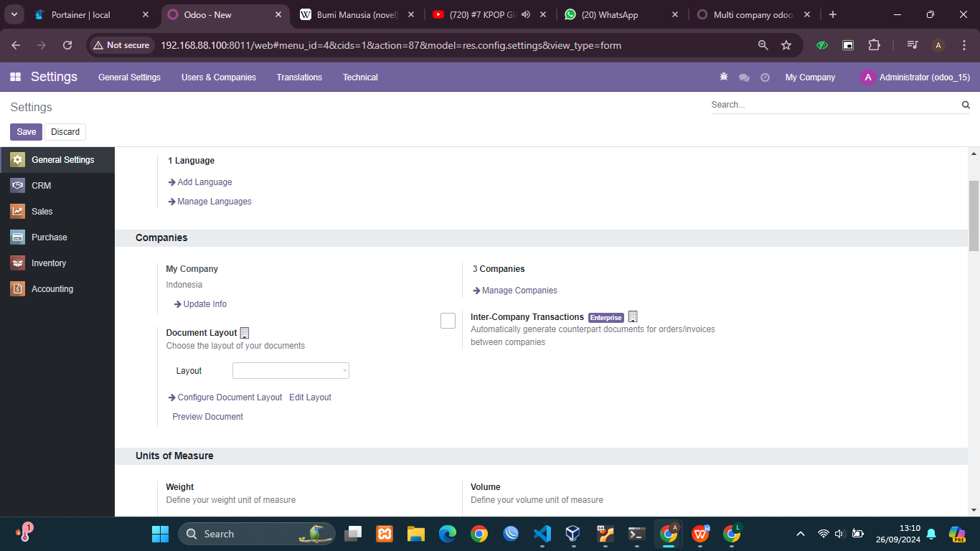Image resolution: width=980 pixels, height=551 pixels.
Task: Open browser zoom magnifier icon in address bar
Action: (x=763, y=45)
